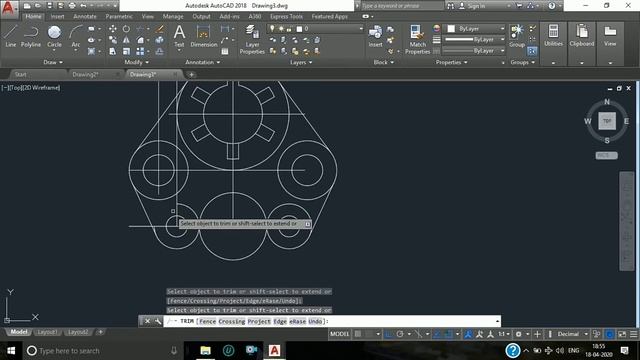The height and width of the screenshot is (360, 640).
Task: Click the Stretch tool in Modify panel
Action: 113,51
